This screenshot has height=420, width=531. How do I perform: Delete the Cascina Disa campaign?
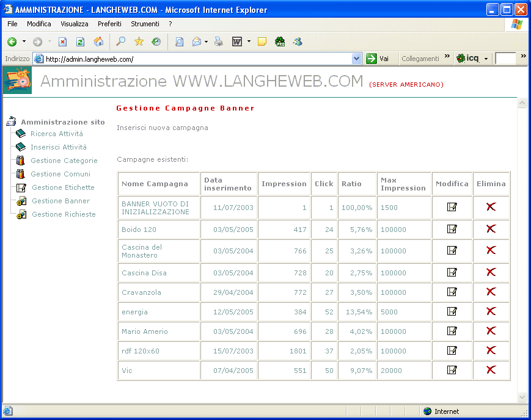pyautogui.click(x=491, y=272)
